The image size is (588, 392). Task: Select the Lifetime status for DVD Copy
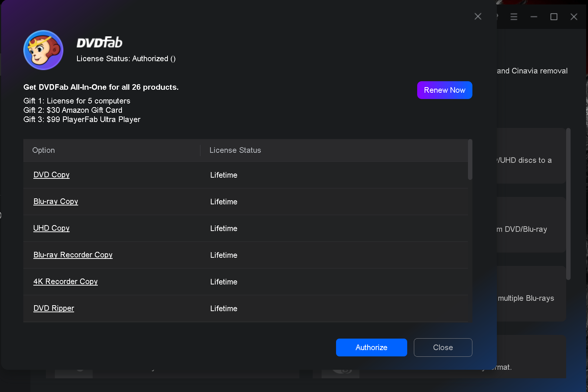(224, 175)
